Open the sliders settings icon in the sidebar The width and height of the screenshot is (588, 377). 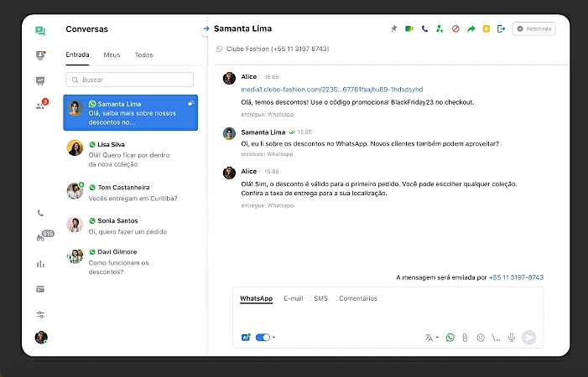pos(40,314)
